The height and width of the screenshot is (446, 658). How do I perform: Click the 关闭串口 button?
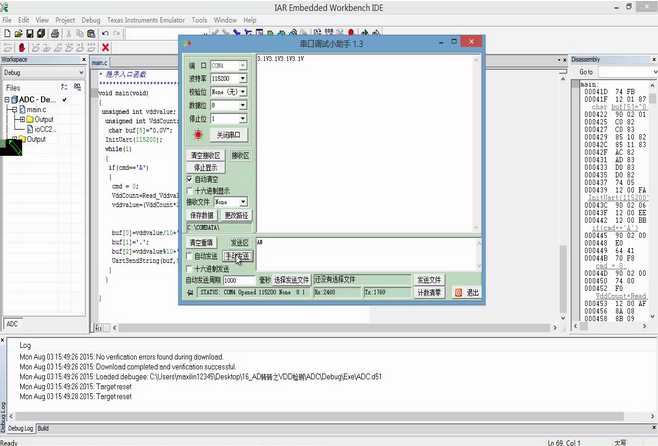229,135
